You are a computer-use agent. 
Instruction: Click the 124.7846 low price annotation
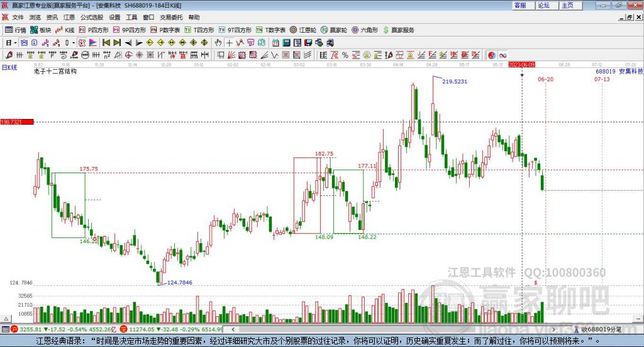coord(180,283)
